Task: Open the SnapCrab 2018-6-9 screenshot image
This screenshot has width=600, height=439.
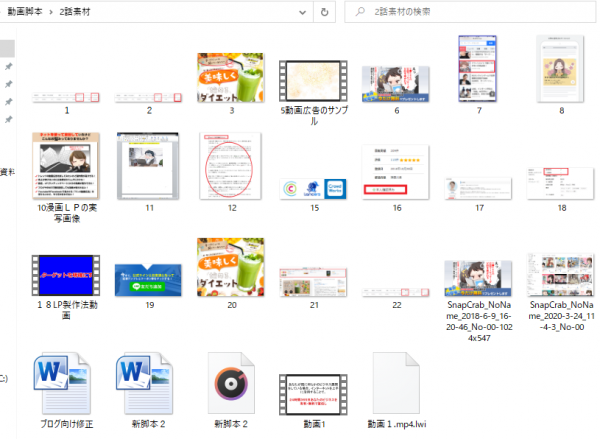Action: (477, 273)
